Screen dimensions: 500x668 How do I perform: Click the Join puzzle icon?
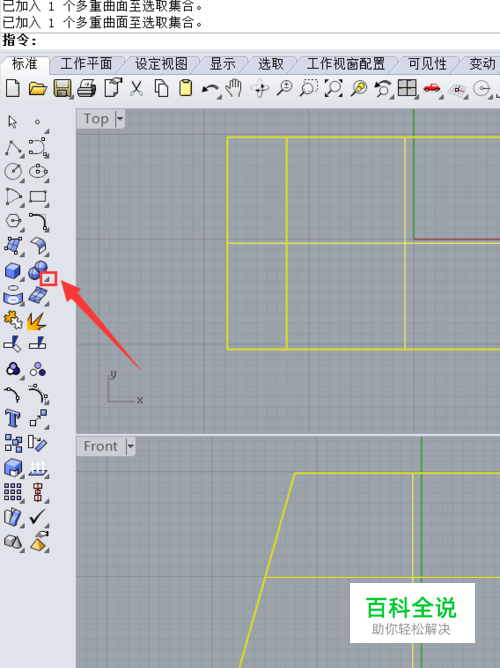[13, 320]
